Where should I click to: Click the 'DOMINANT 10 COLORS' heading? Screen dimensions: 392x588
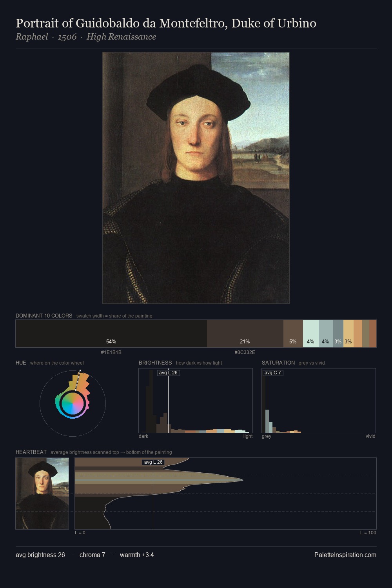pos(44,316)
